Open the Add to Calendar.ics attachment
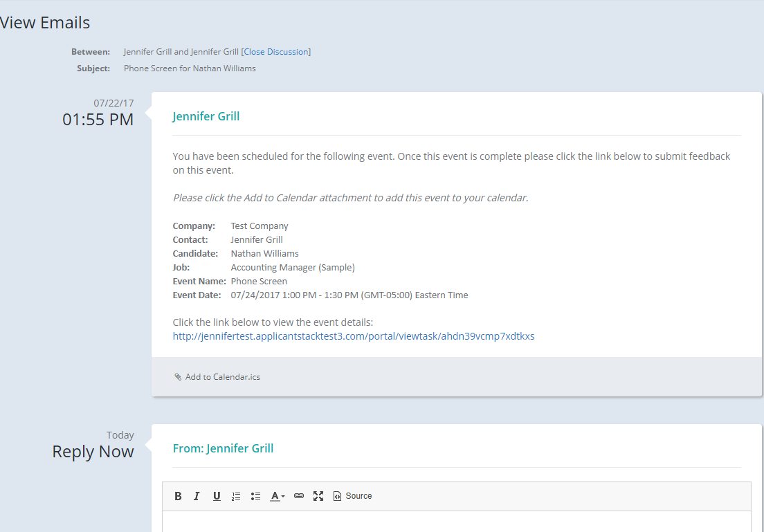 (221, 376)
